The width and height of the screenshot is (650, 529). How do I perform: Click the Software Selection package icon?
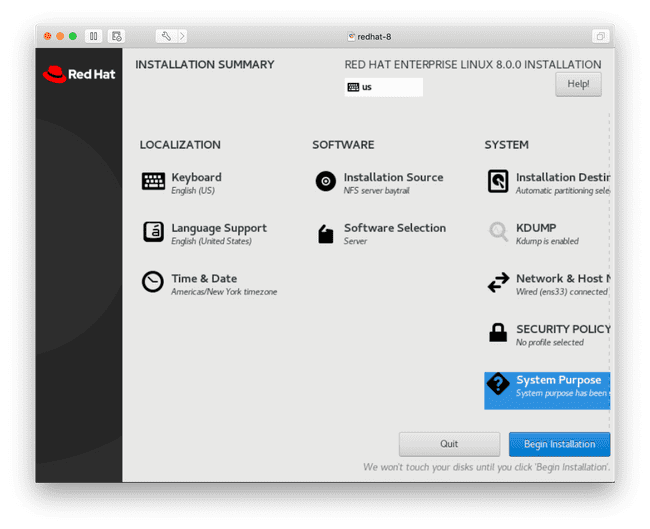pos(325,234)
